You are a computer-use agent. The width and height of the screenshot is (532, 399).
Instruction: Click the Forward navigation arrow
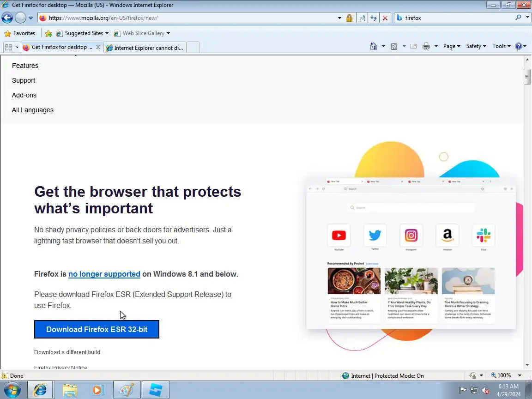click(x=20, y=18)
